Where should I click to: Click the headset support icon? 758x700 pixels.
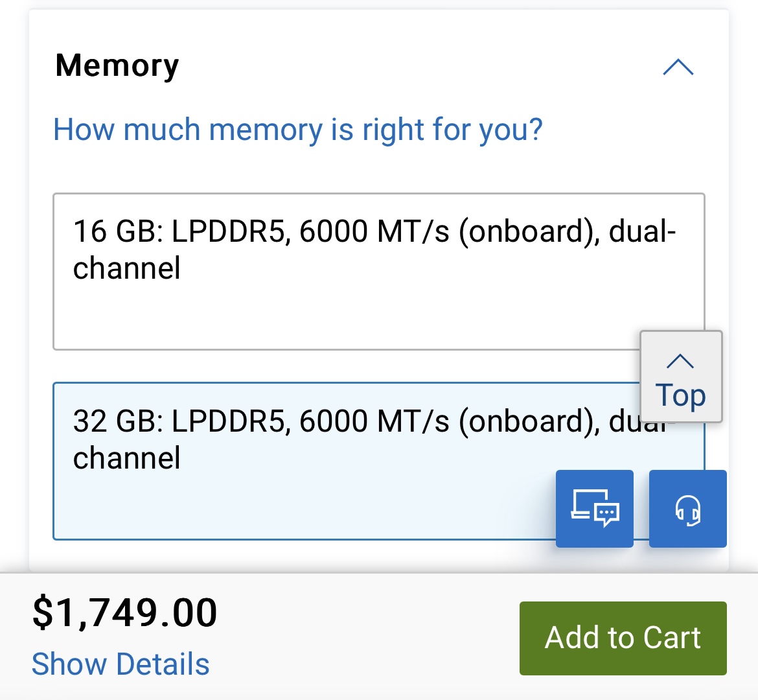(x=687, y=508)
